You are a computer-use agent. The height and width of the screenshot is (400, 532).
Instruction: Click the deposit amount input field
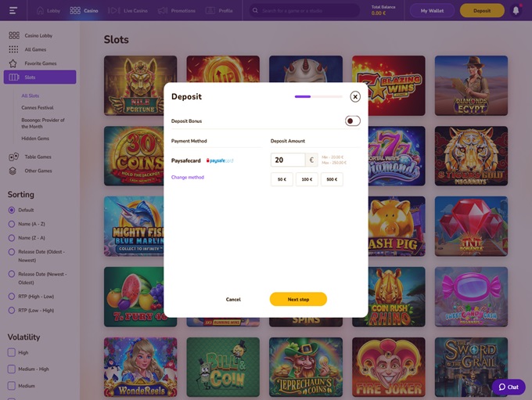(288, 160)
